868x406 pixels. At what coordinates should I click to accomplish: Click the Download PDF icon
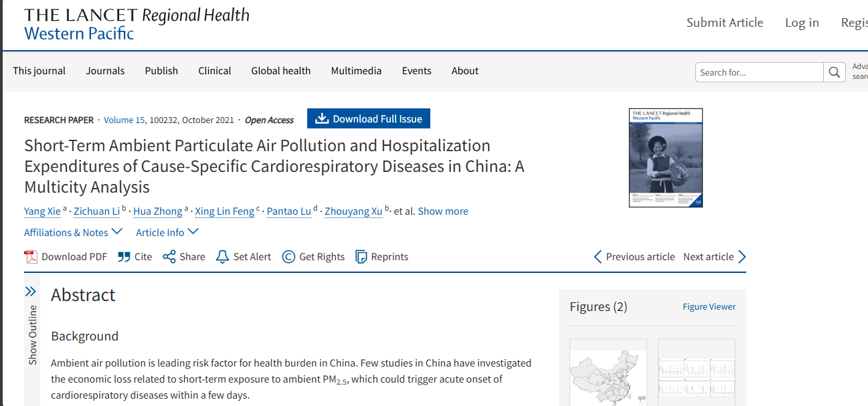click(x=31, y=257)
